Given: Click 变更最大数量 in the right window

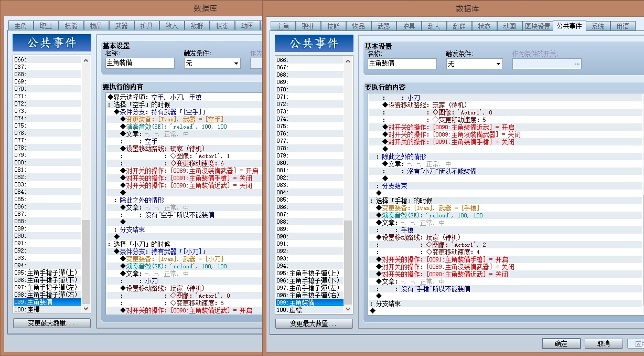Looking at the screenshot, I should click(314, 323).
